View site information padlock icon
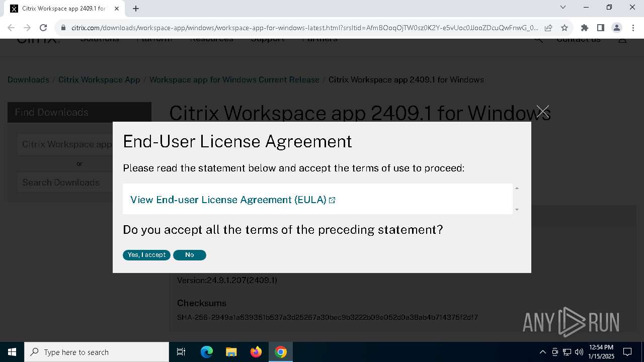This screenshot has width=644, height=362. tap(63, 28)
